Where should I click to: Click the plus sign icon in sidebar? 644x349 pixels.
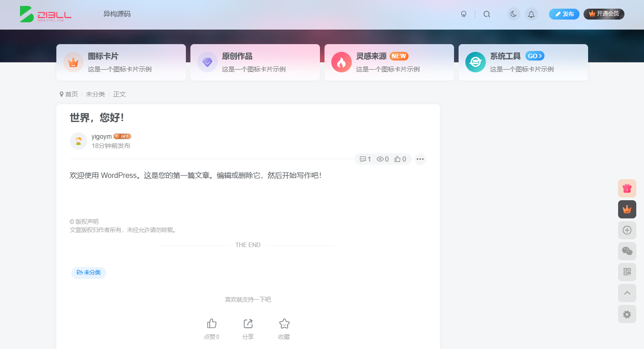[x=627, y=230]
